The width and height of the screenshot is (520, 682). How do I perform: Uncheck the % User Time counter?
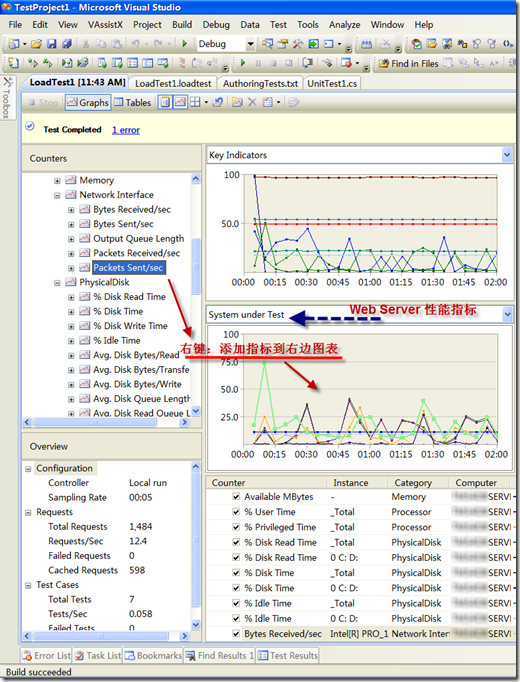point(236,512)
